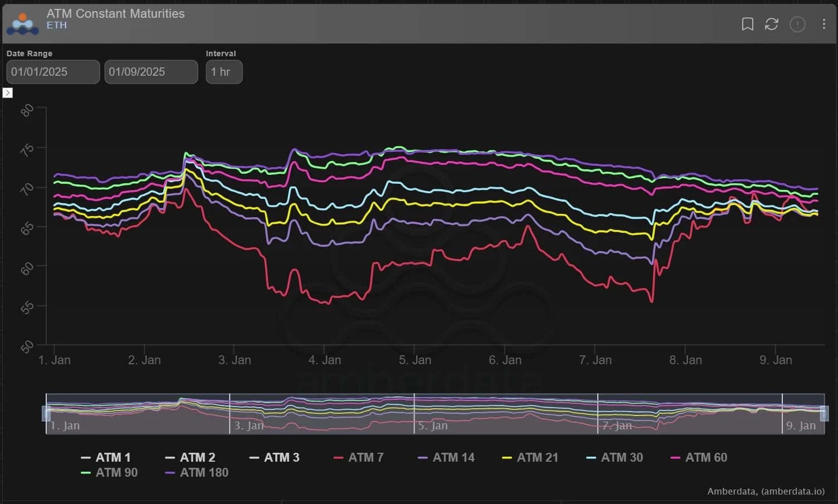This screenshot has width=838, height=504.
Task: Click the Amberdata, (amberdata.io) credit link
Action: point(766,491)
